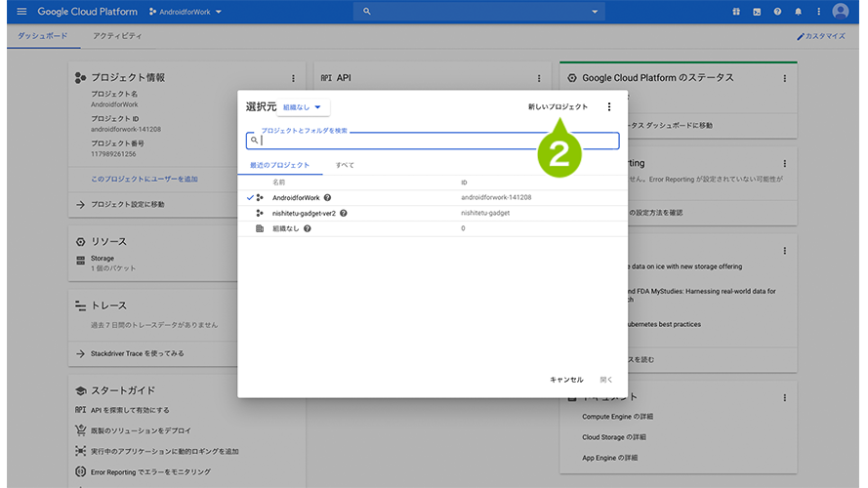This screenshot has height=488, width=868.
Task: Open the プロジェクト情報 card overflow menu
Action: tap(293, 78)
